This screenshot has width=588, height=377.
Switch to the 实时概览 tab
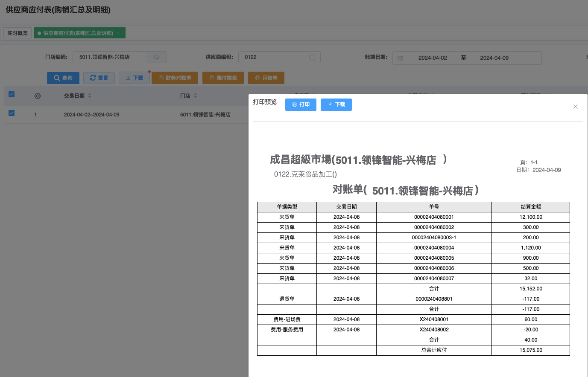click(18, 33)
